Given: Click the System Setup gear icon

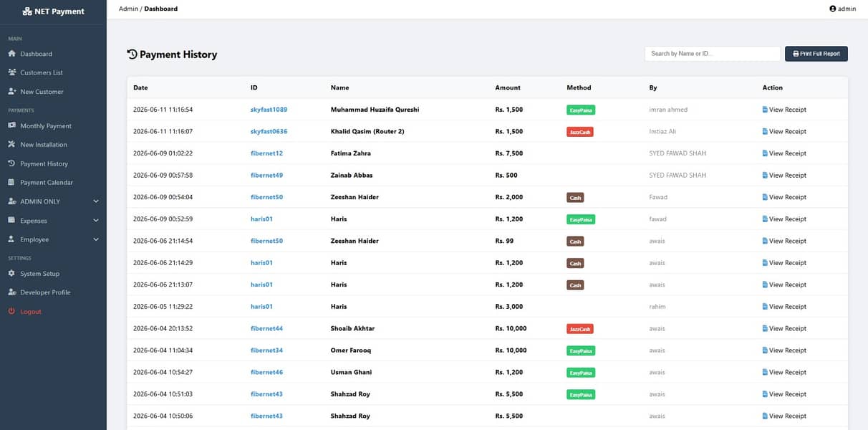Looking at the screenshot, I should (11, 274).
